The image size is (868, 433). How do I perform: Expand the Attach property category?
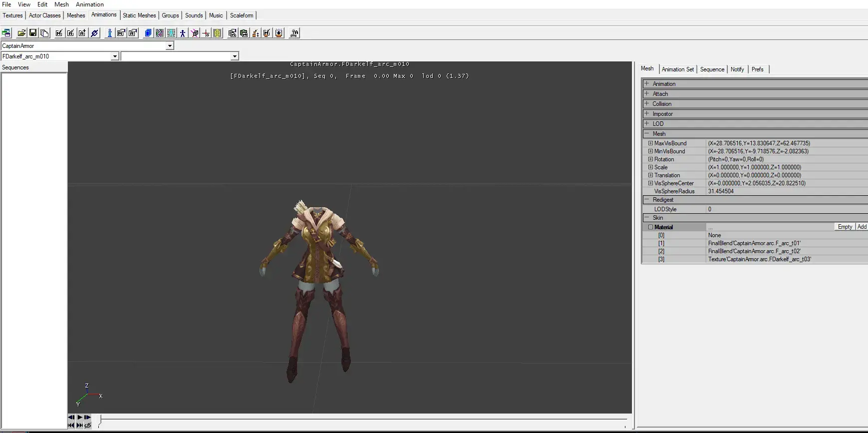[647, 93]
